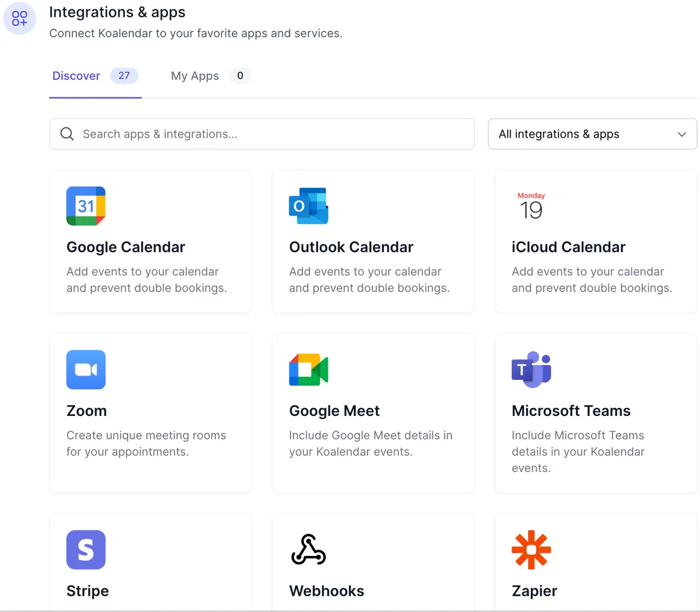
Task: Click the Microsoft Teams integration card
Action: tap(595, 412)
